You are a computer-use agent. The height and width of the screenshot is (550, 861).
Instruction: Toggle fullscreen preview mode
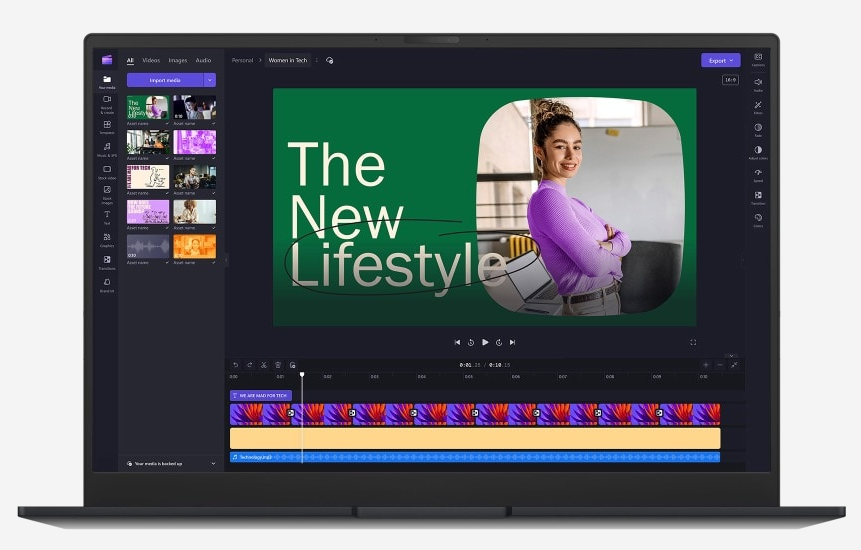click(693, 342)
